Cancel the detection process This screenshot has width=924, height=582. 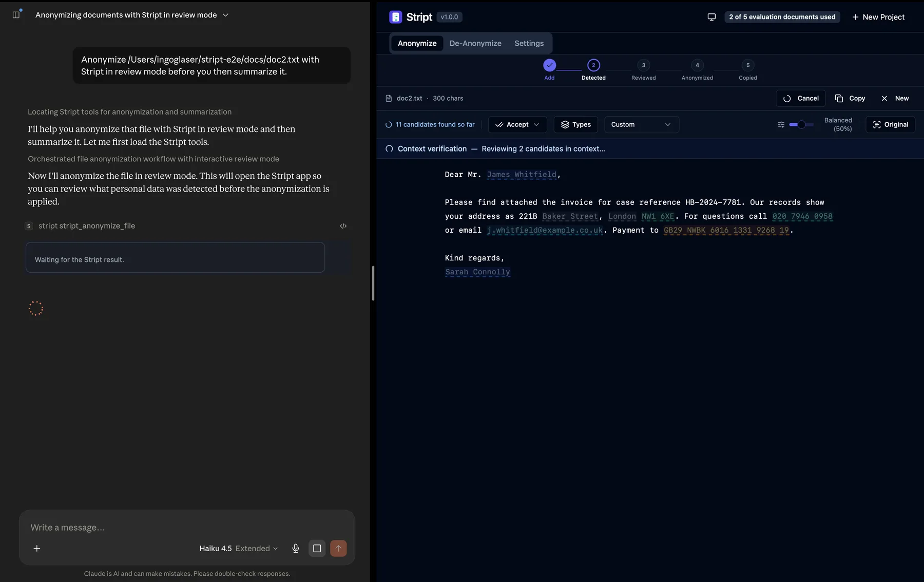801,98
